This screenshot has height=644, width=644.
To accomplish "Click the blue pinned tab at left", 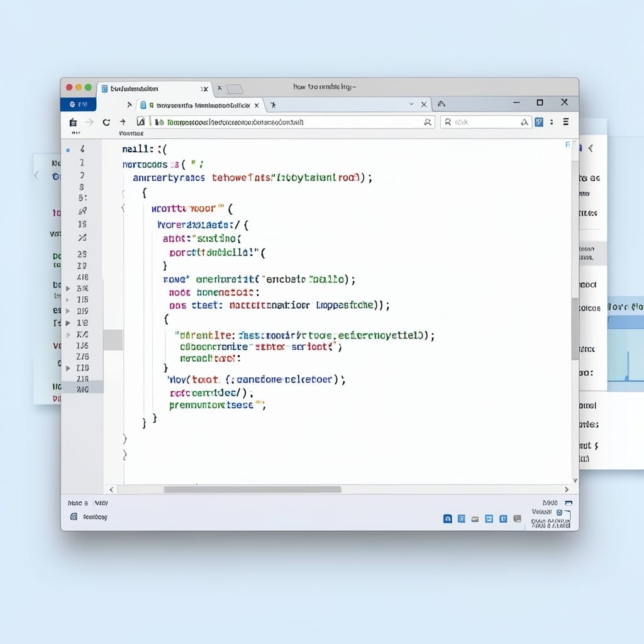I will pyautogui.click(x=79, y=104).
